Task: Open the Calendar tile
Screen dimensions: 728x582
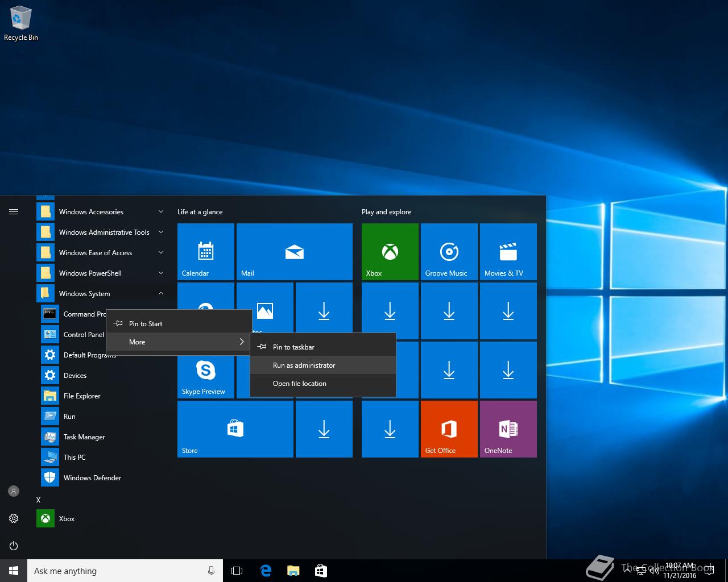Action: click(x=206, y=252)
